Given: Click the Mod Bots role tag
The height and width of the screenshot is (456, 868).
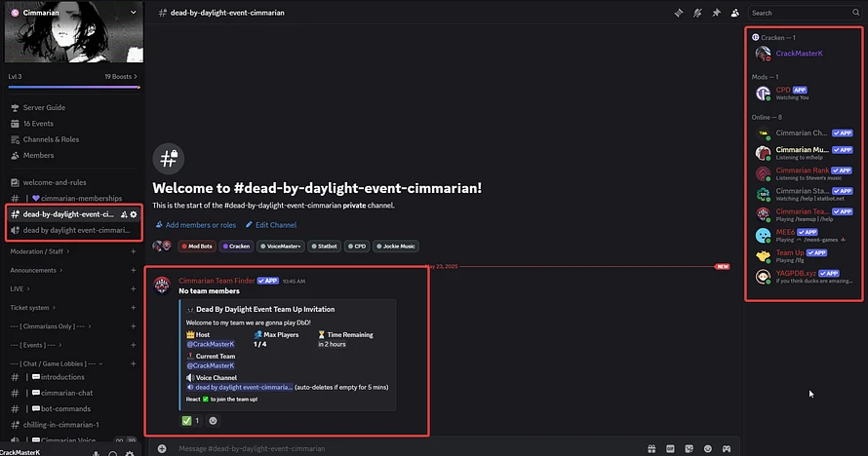Looking at the screenshot, I should (x=197, y=247).
